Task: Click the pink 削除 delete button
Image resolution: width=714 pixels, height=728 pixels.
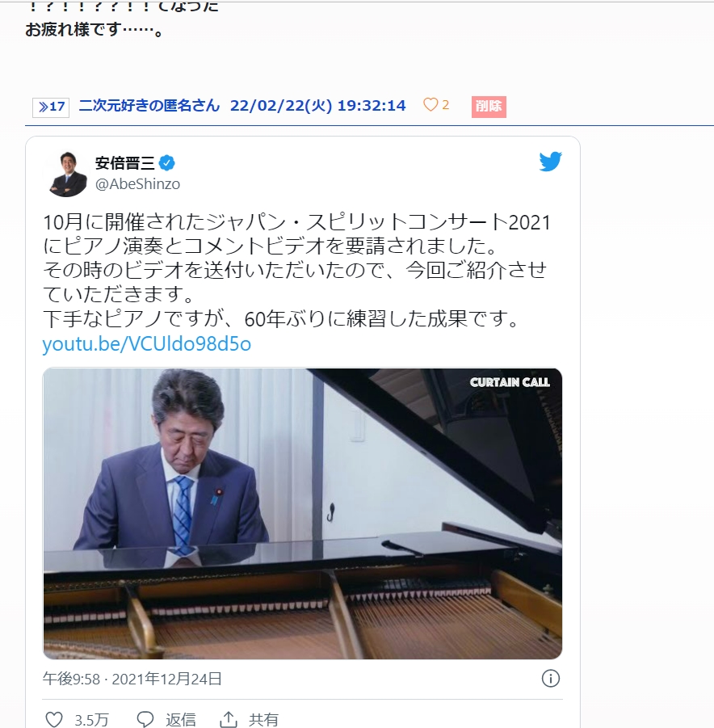Action: pos(489,107)
